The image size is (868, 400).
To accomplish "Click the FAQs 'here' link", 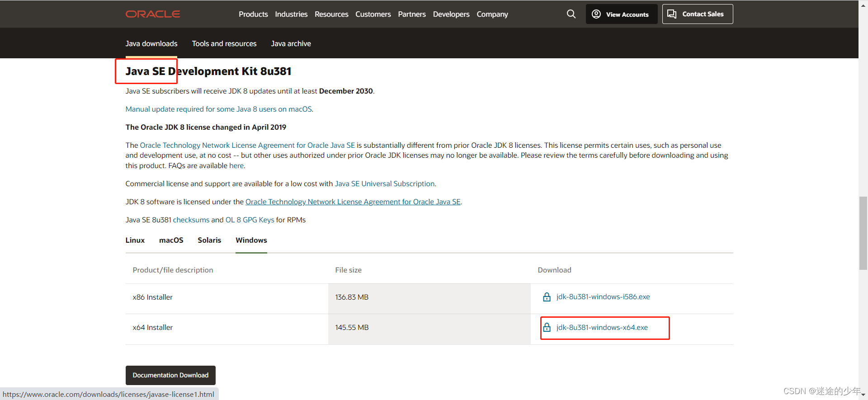I will pyautogui.click(x=236, y=165).
